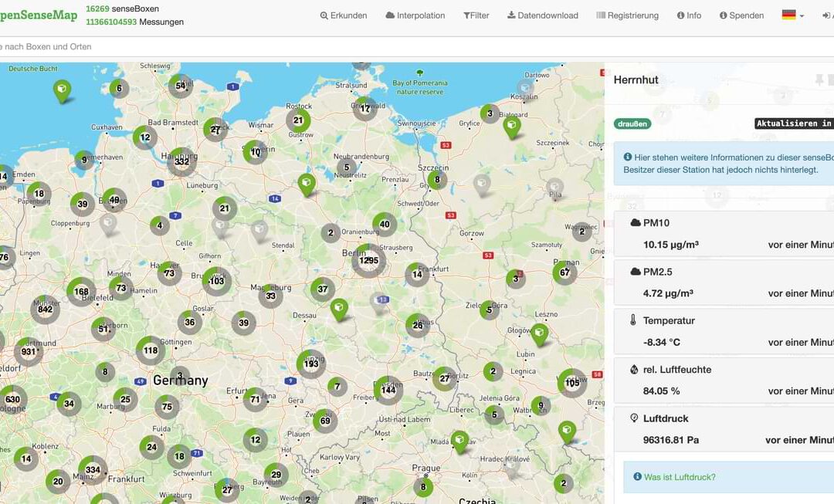The width and height of the screenshot is (834, 504).
Task: Click the Herrnhut station title
Action: pos(636,79)
